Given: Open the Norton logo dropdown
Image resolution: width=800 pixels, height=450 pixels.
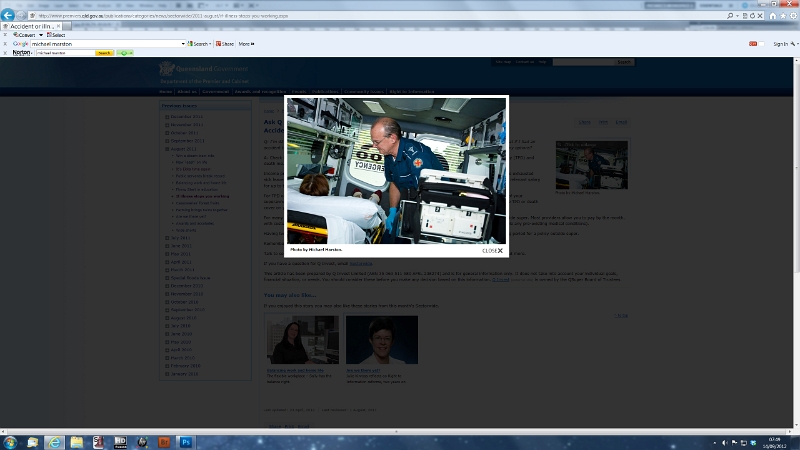Looking at the screenshot, I should [x=22, y=53].
